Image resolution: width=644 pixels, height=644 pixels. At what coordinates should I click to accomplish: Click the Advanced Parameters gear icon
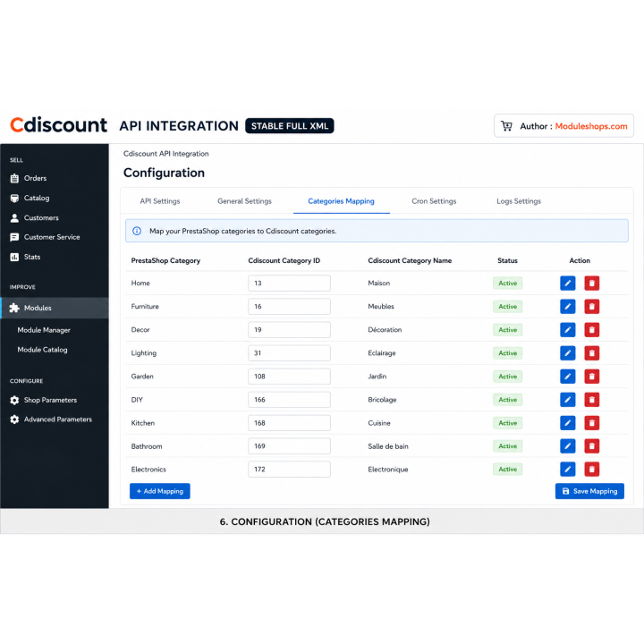coord(14,419)
